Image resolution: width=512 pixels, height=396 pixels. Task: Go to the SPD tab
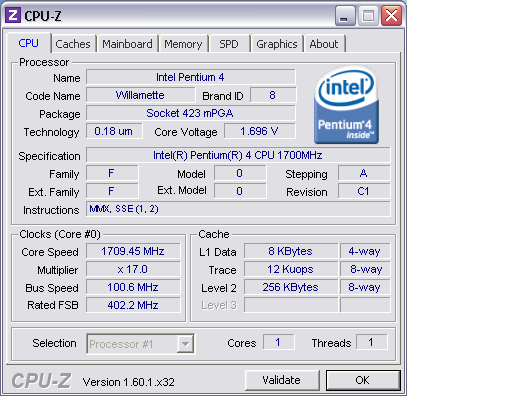point(229,44)
